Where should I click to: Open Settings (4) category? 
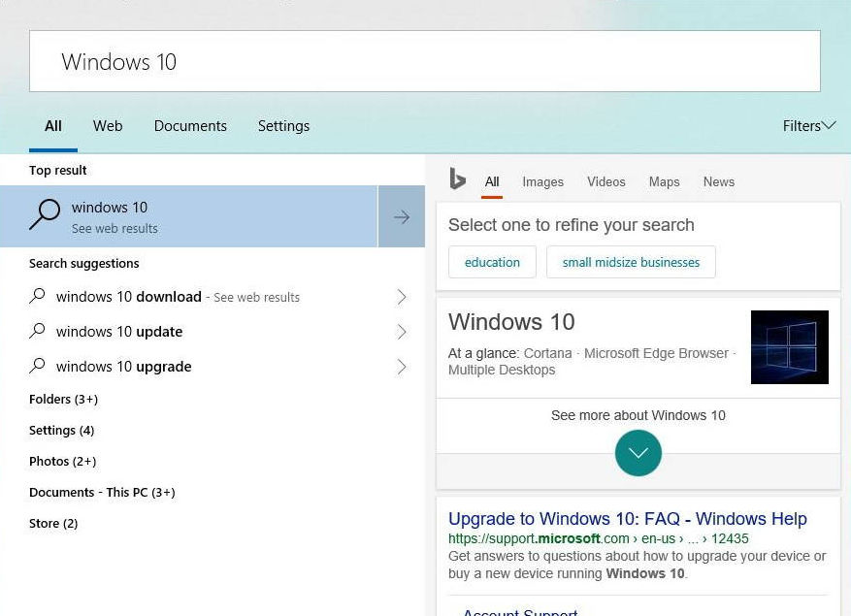pyautogui.click(x=62, y=431)
